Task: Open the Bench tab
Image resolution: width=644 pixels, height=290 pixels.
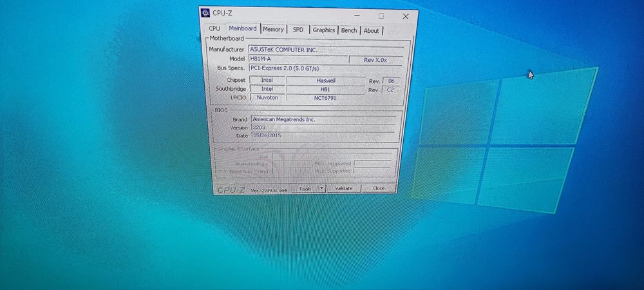Action: (x=349, y=30)
